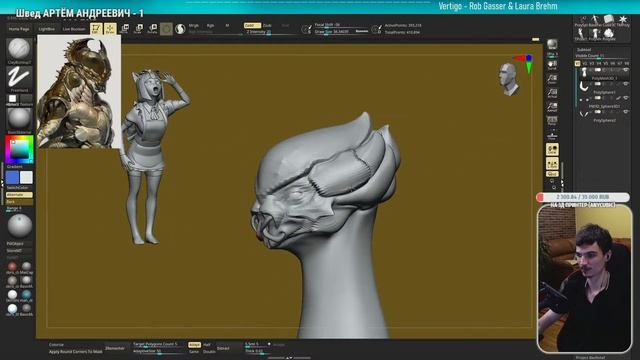
Task: Select the blue secondary color swatch
Action: [x=12, y=178]
